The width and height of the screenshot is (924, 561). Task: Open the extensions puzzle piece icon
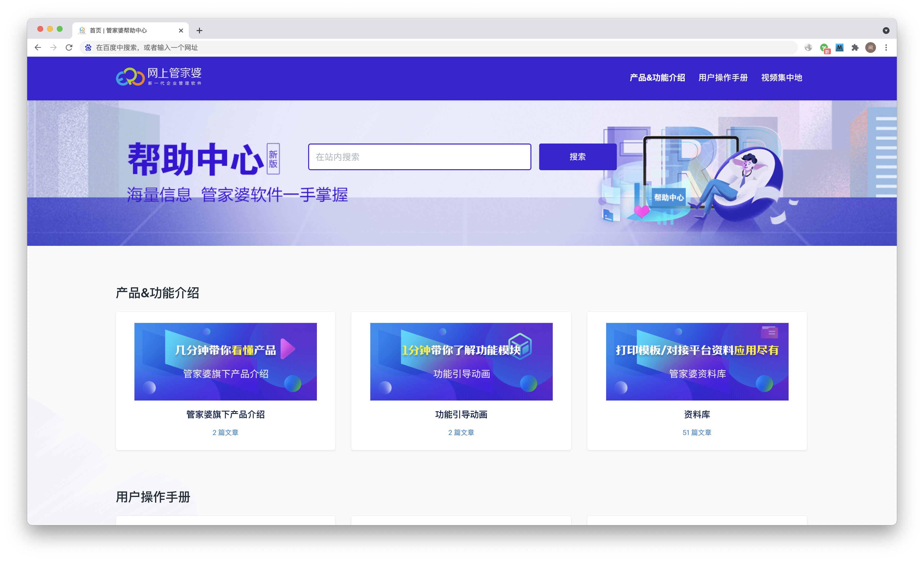pos(855,48)
